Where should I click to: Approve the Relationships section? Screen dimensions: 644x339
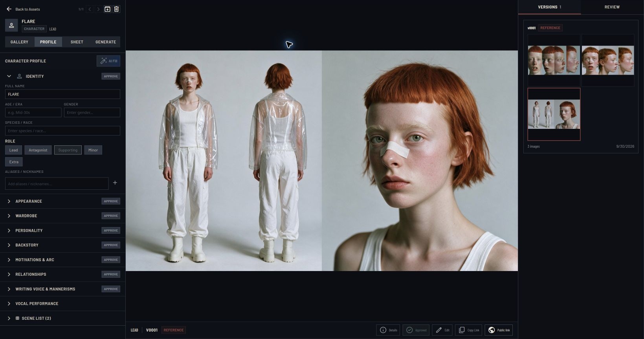pyautogui.click(x=111, y=274)
